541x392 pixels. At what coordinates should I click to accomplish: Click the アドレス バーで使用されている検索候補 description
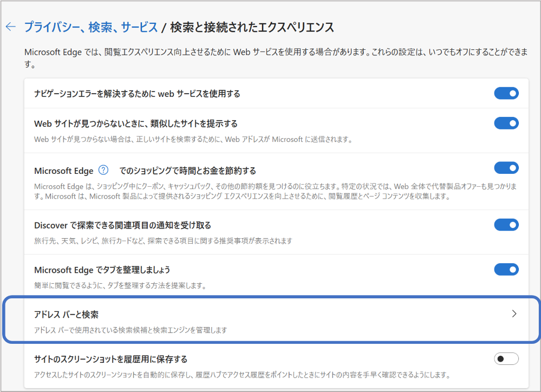(x=131, y=330)
